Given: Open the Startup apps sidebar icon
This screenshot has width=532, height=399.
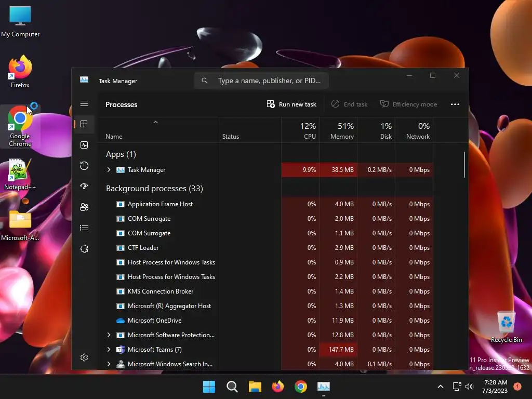Looking at the screenshot, I should pyautogui.click(x=84, y=187).
